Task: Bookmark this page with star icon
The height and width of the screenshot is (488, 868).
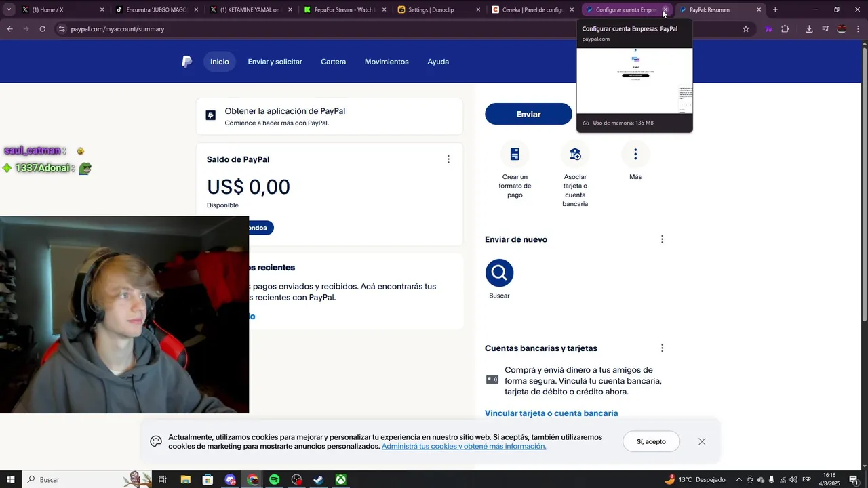Action: click(x=746, y=29)
